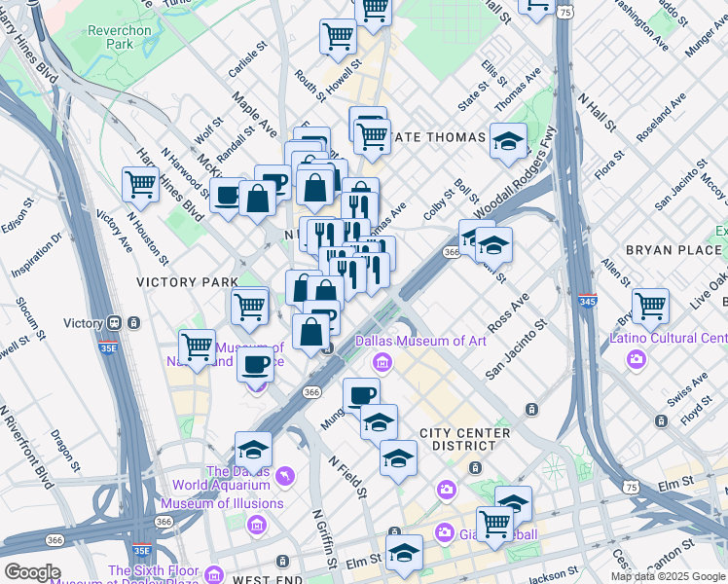728x584 pixels.
Task: Select the 35E shield near Victory station
Action: tap(108, 347)
